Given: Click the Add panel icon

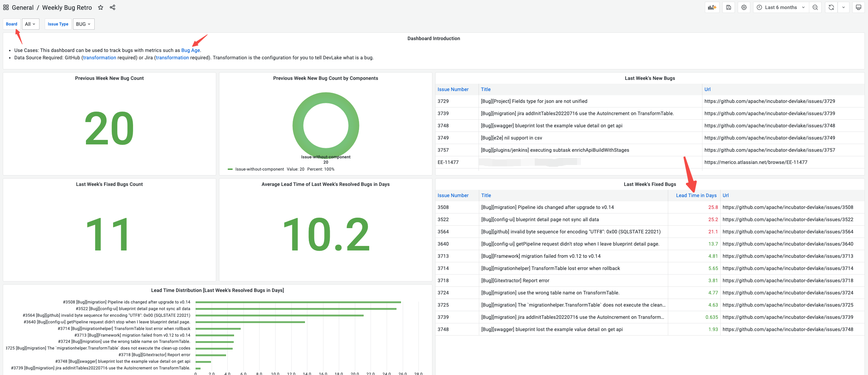Looking at the screenshot, I should pyautogui.click(x=712, y=7).
